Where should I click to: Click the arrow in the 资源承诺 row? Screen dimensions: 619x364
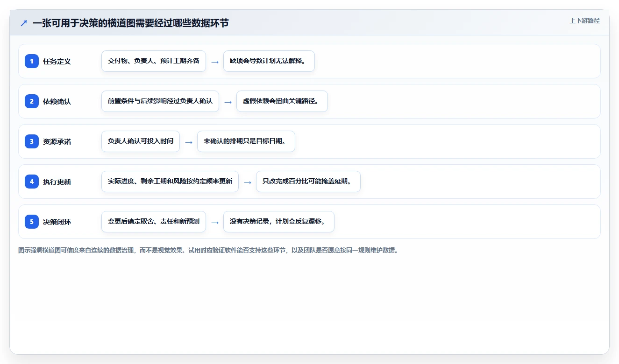(189, 142)
